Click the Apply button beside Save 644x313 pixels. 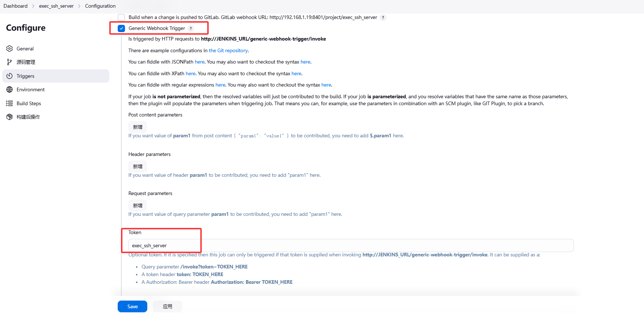click(167, 306)
